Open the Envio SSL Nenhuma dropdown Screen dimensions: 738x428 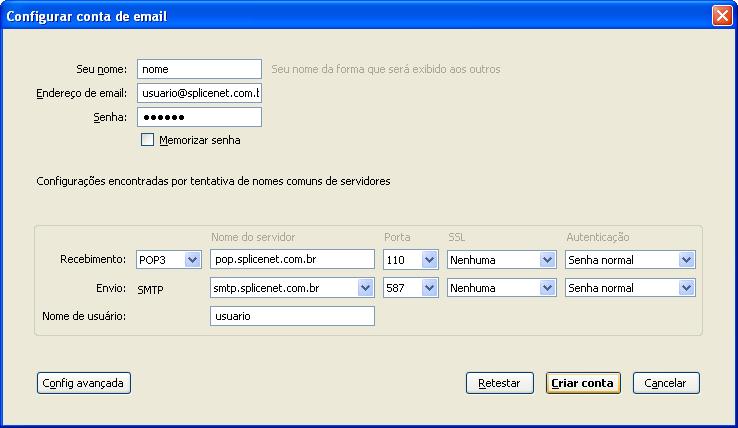tap(501, 288)
